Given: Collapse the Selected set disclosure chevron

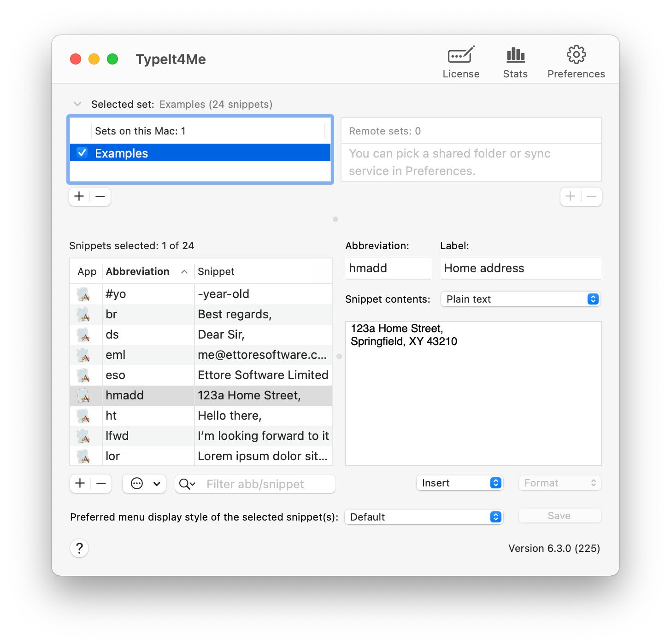Looking at the screenshot, I should pyautogui.click(x=77, y=104).
